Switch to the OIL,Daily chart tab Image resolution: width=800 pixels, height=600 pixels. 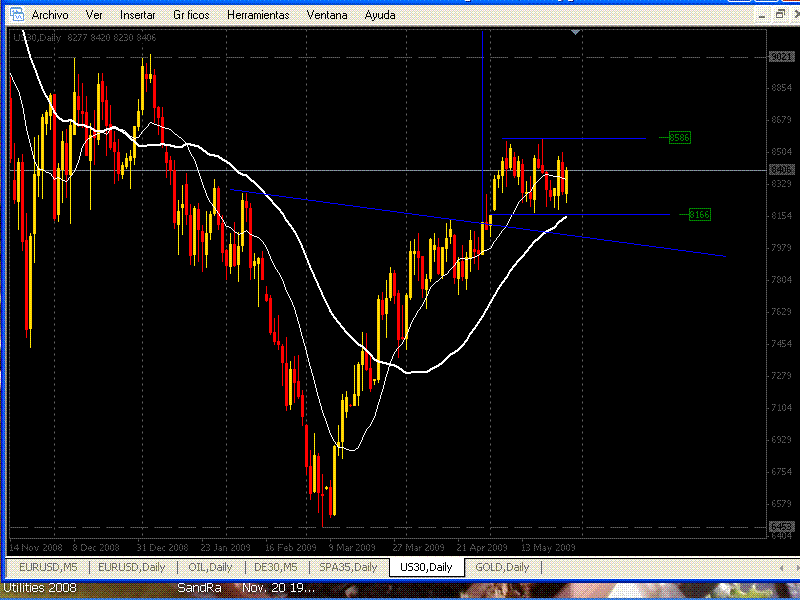(210, 567)
